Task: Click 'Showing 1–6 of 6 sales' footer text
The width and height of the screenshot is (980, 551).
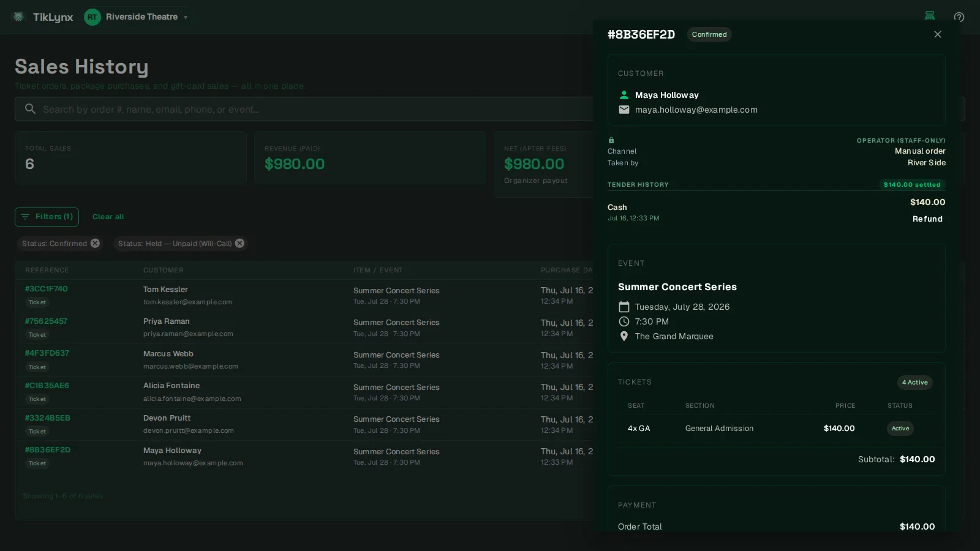Action: coord(62,496)
